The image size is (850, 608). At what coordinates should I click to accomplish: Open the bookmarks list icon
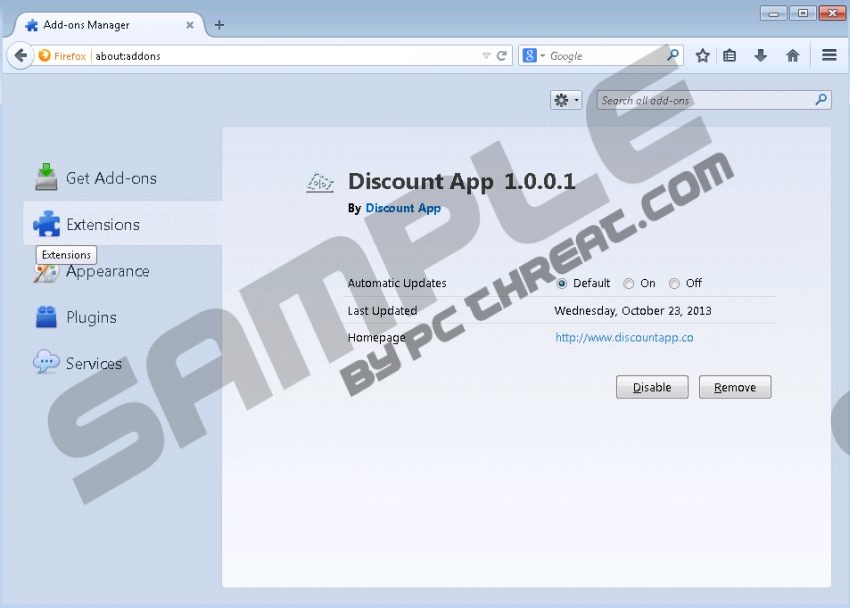coord(730,56)
